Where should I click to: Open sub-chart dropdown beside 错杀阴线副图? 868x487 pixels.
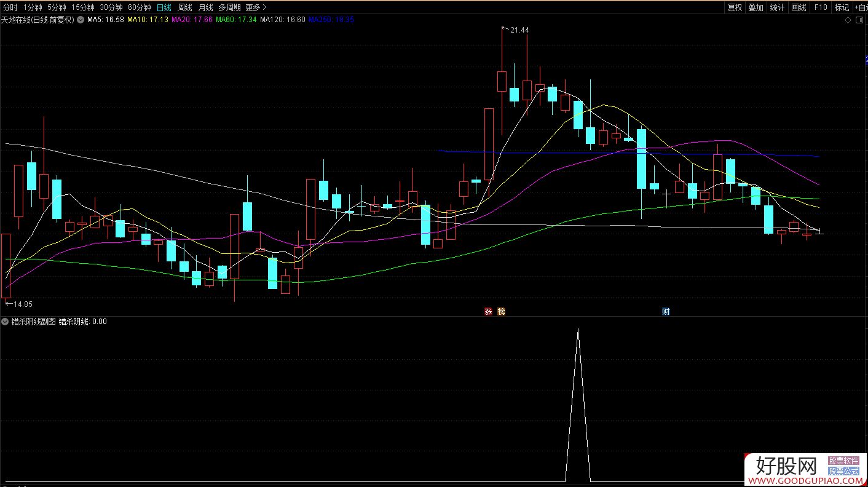point(6,322)
